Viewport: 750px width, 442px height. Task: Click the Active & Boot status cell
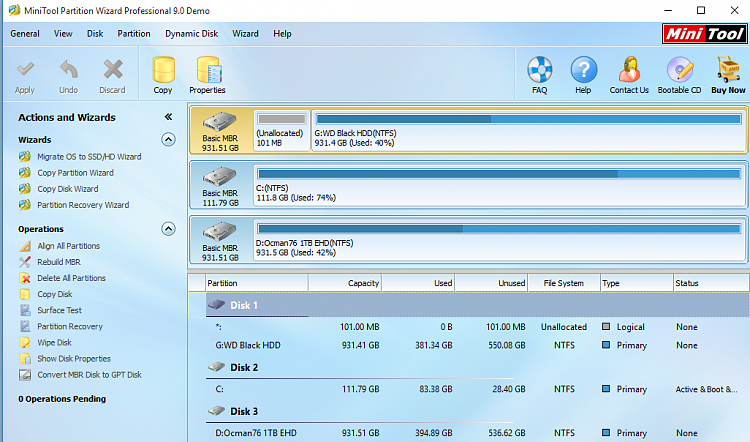tap(706, 389)
